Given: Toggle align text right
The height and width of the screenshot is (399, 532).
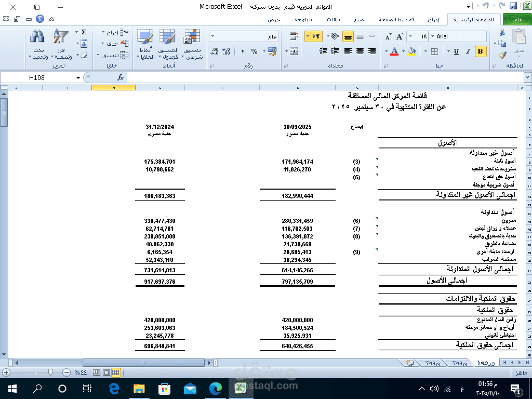Looking at the screenshot, I should tap(372, 51).
